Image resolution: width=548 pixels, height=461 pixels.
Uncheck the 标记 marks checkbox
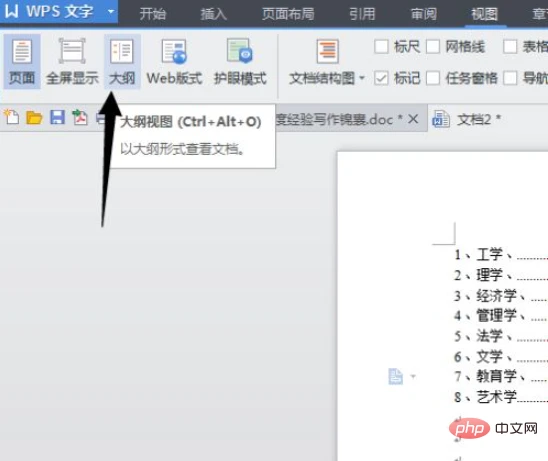coord(381,78)
